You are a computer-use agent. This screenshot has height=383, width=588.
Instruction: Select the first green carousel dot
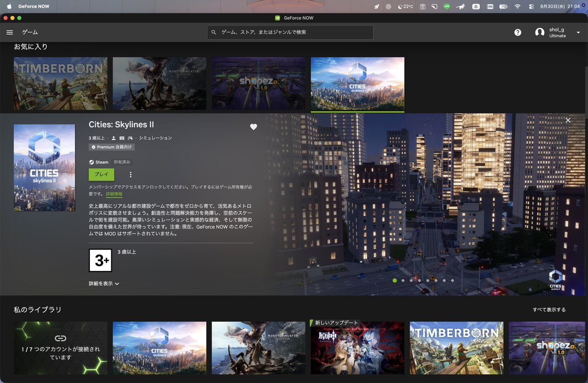[394, 280]
